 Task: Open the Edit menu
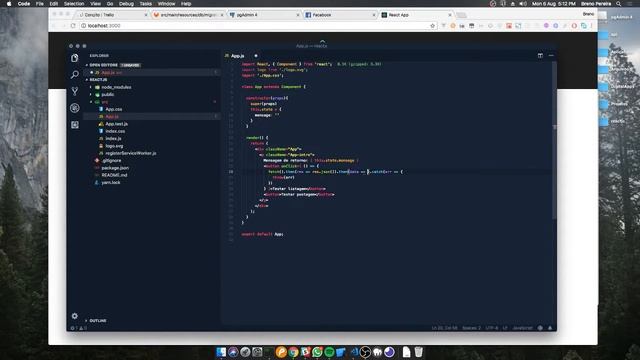[53, 4]
